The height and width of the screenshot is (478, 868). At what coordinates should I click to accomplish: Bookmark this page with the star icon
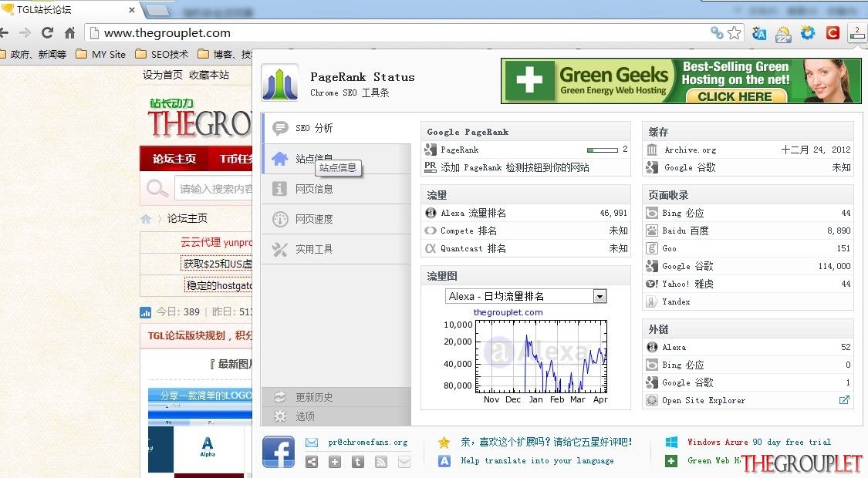pos(734,33)
